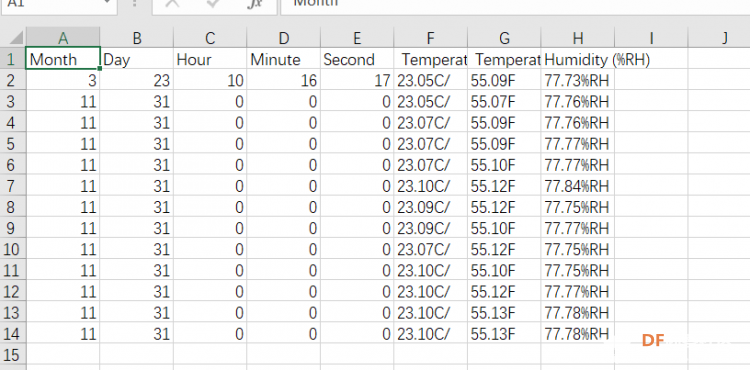The height and width of the screenshot is (370, 750).
Task: Click the Day header cell
Action: click(137, 59)
